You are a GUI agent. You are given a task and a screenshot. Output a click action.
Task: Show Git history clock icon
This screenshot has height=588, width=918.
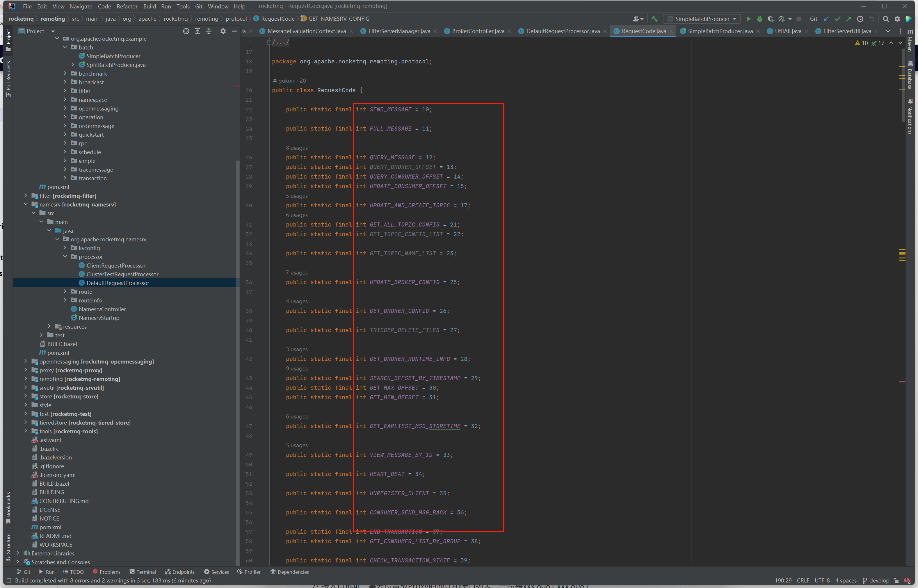pos(860,19)
